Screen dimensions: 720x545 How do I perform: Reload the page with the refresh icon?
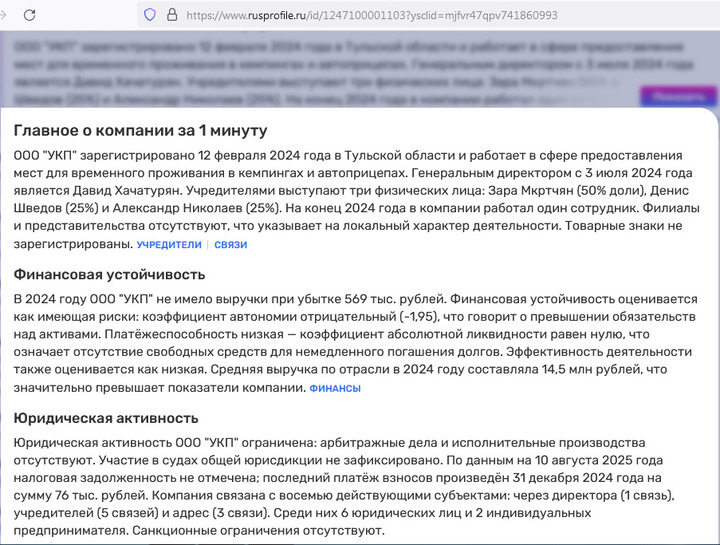tap(30, 15)
